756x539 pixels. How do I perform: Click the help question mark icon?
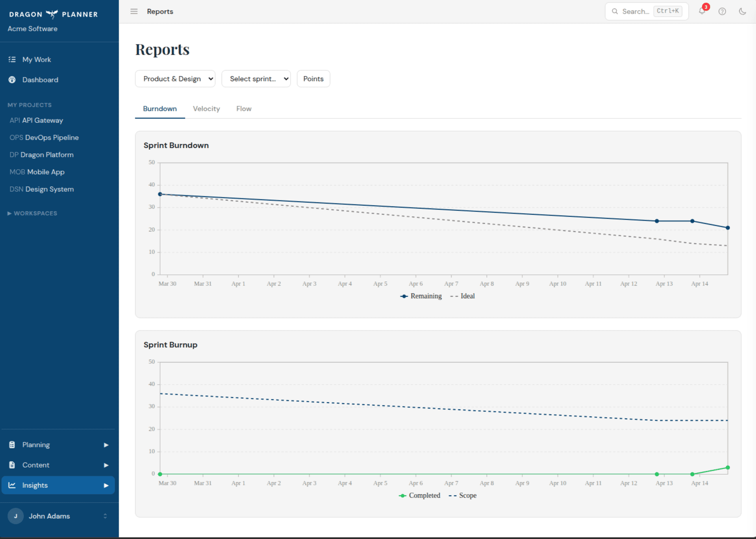[x=722, y=11]
